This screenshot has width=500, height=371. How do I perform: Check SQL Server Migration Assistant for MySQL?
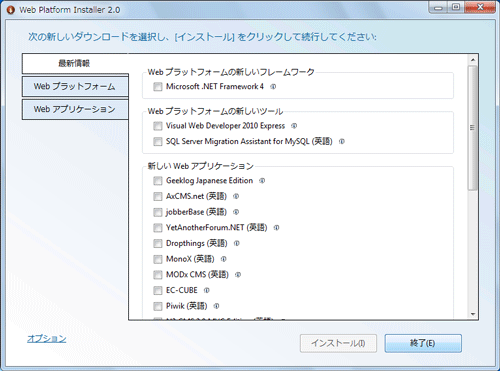point(158,141)
